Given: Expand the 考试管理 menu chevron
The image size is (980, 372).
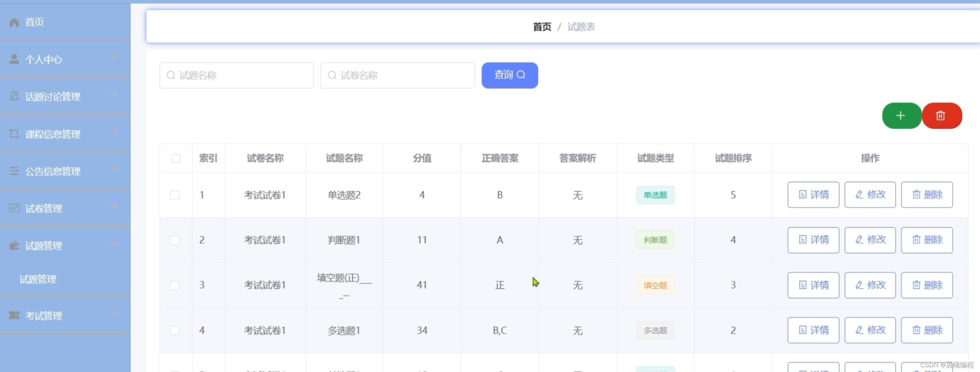Looking at the screenshot, I should pos(114,314).
